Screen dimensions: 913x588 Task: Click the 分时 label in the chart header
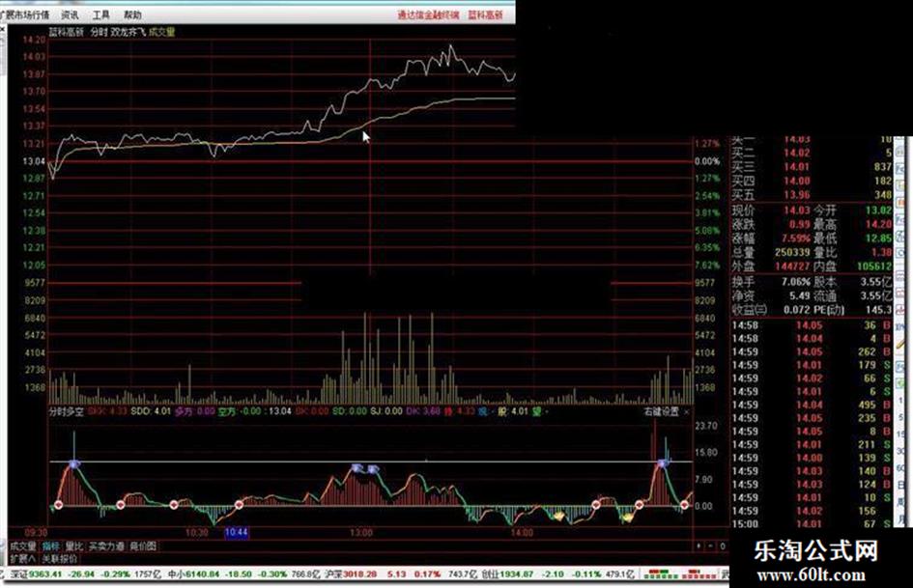tap(99, 33)
